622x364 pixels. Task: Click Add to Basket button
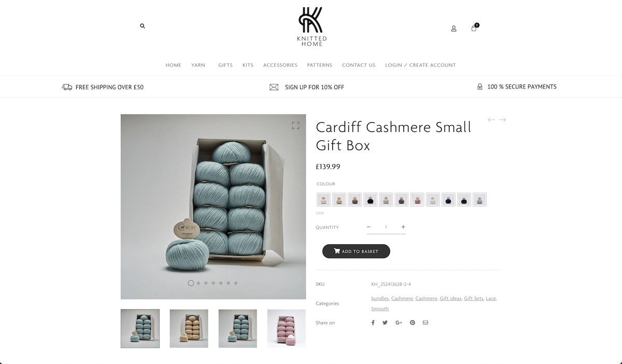(356, 251)
